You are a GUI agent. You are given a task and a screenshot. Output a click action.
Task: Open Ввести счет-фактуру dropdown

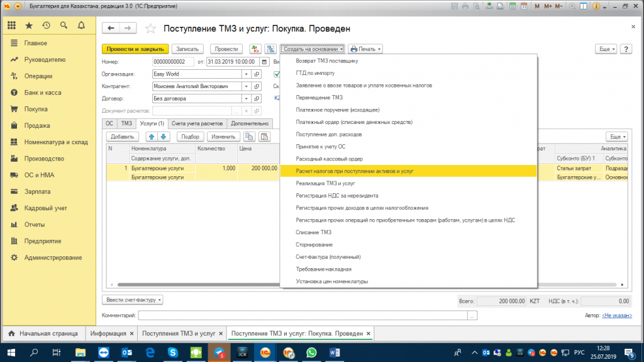(x=133, y=300)
